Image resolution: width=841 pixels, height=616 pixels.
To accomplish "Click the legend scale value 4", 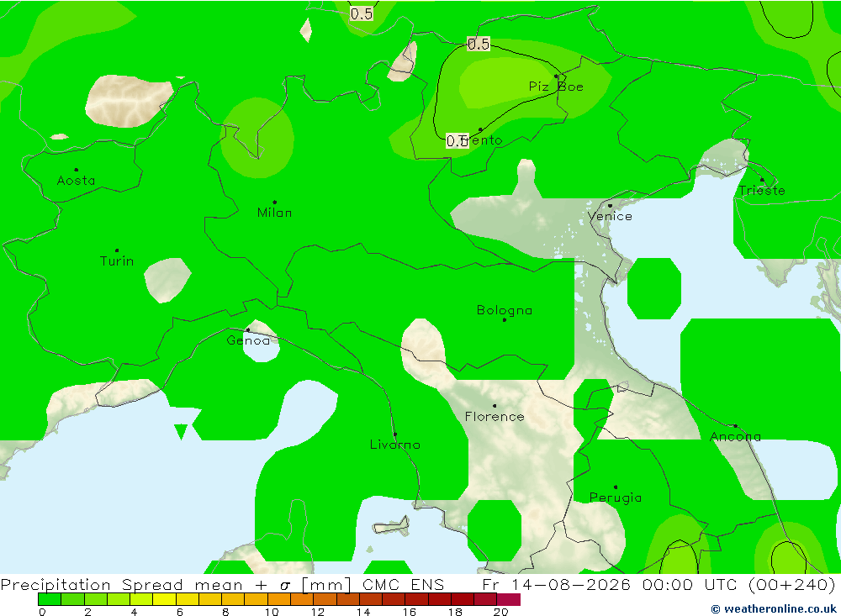I will click(x=134, y=612).
